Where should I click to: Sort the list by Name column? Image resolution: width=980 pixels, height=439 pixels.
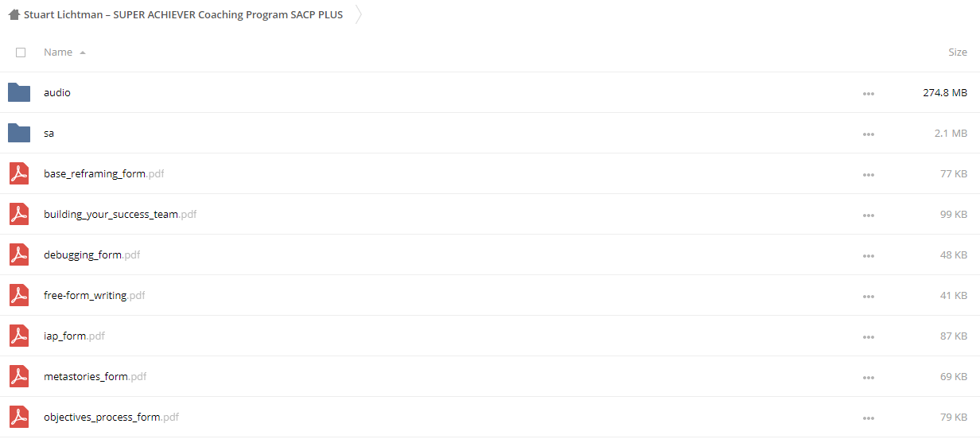[58, 52]
